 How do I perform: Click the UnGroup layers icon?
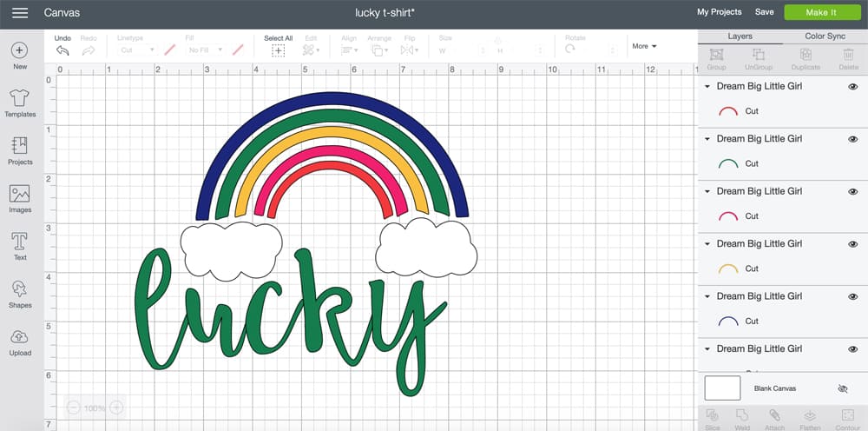pos(759,54)
